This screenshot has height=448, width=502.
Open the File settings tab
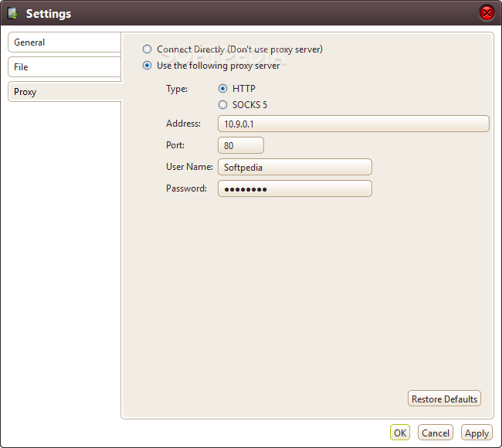tap(64, 67)
